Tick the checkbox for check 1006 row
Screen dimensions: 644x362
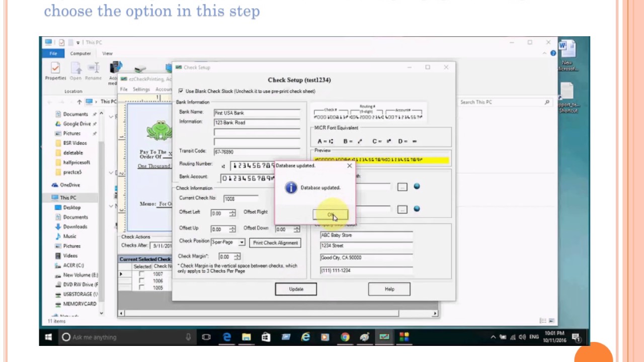pos(141,281)
